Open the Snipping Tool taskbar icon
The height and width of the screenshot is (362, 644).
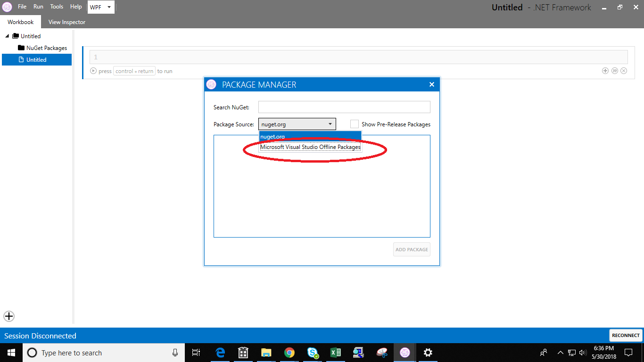[382, 353]
